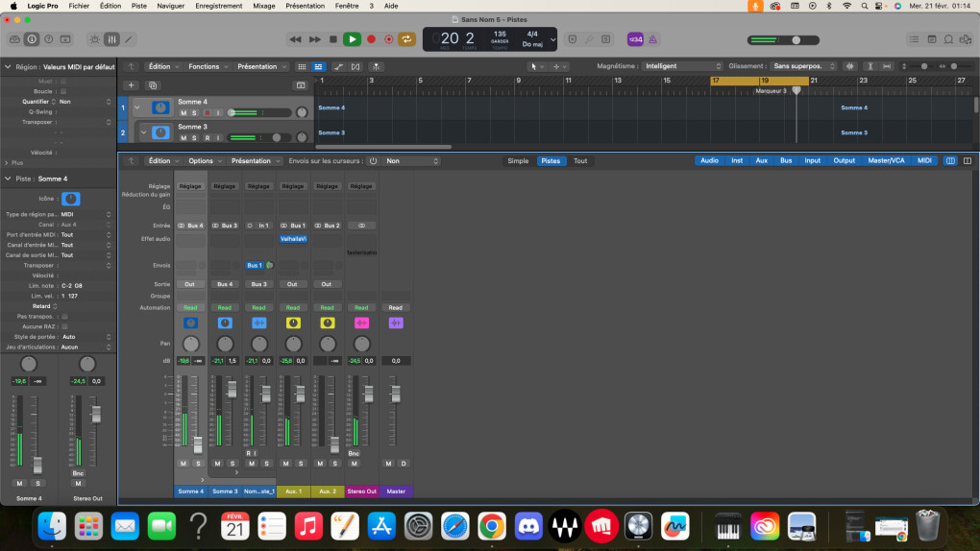
Task: Switch mixer view to Tout tab
Action: coord(580,161)
